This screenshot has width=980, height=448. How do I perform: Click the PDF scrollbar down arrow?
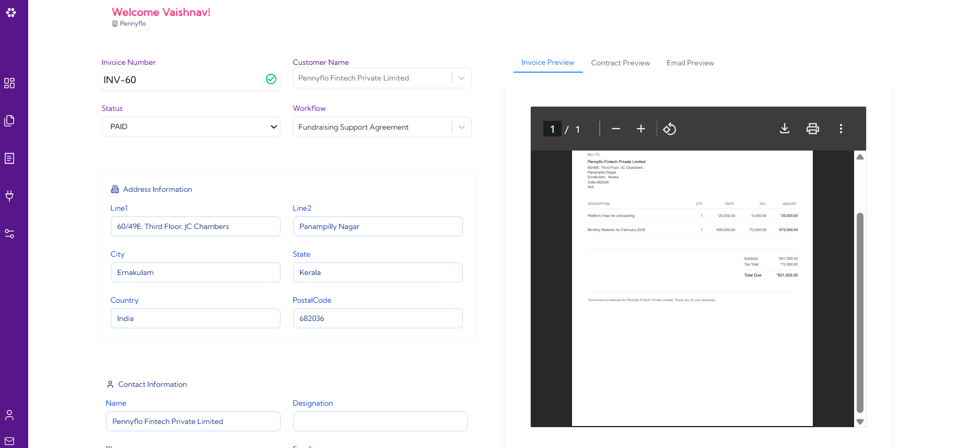(x=860, y=422)
